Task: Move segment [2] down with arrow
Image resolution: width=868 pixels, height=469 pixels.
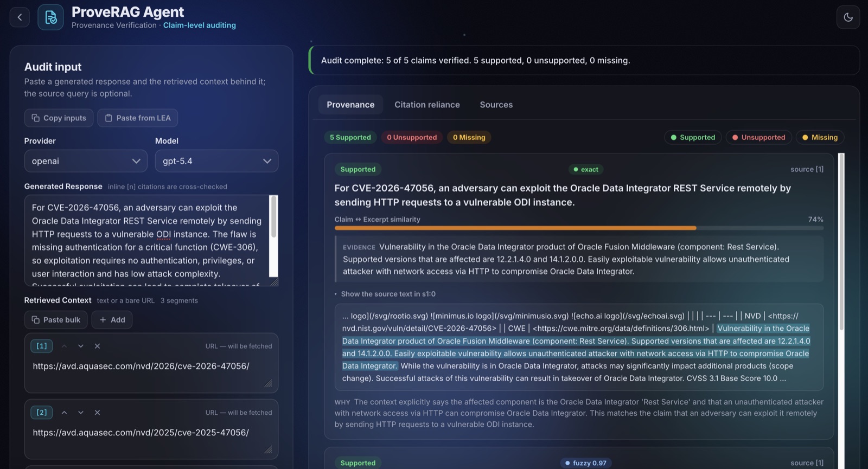Action: [81, 413]
